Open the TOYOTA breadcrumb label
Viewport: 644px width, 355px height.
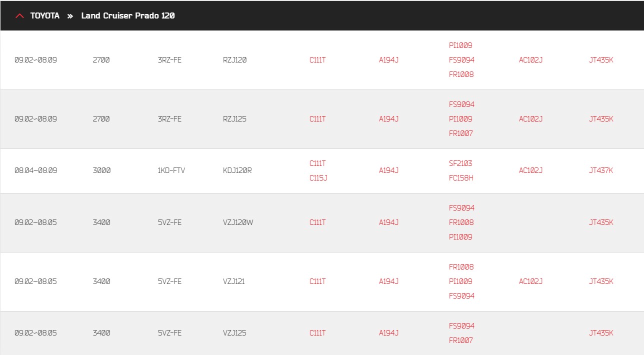point(45,16)
